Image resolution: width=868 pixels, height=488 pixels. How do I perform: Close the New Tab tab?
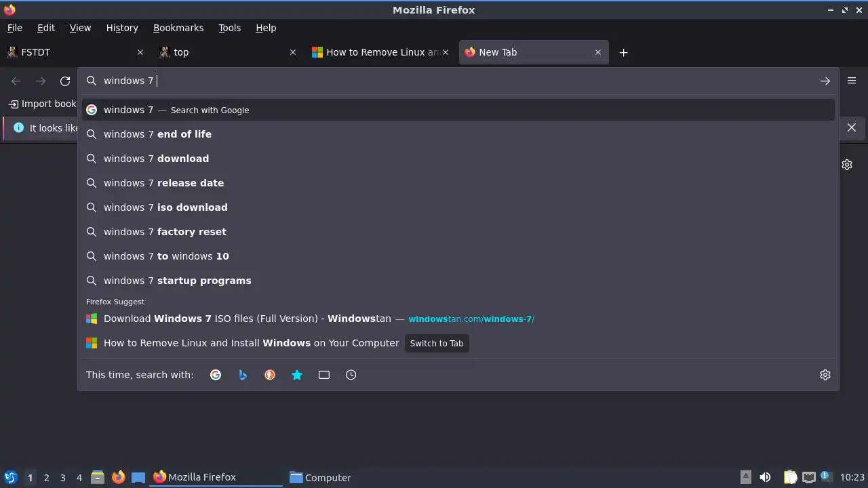coord(598,52)
